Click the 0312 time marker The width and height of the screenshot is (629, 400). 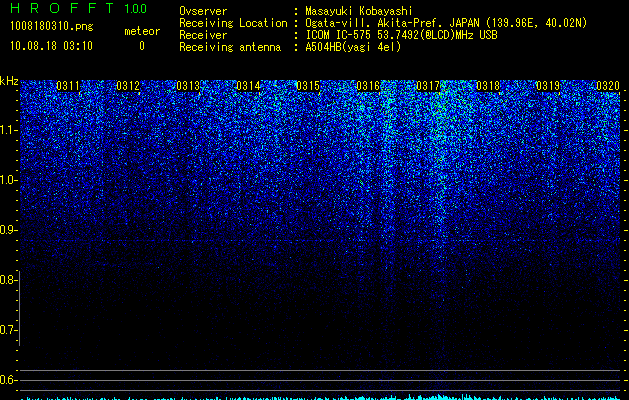pyautogui.click(x=128, y=86)
